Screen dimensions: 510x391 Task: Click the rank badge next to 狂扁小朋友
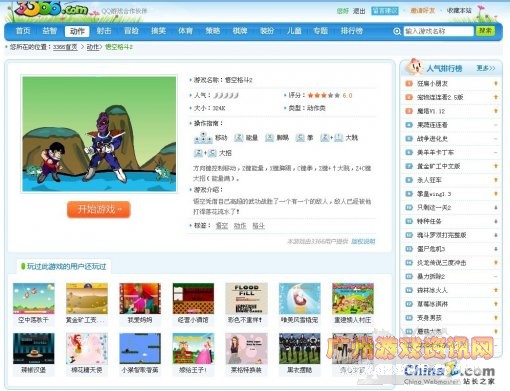(409, 83)
